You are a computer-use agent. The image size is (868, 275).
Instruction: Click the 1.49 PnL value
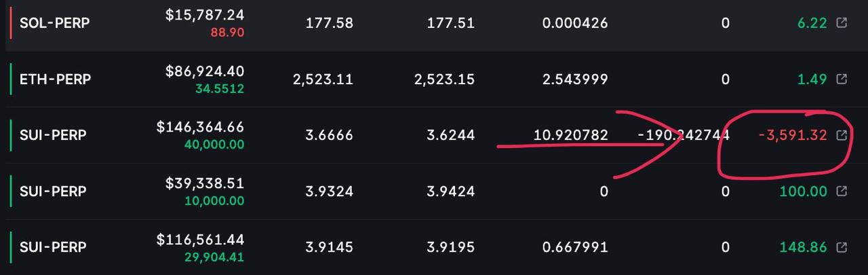tap(812, 79)
